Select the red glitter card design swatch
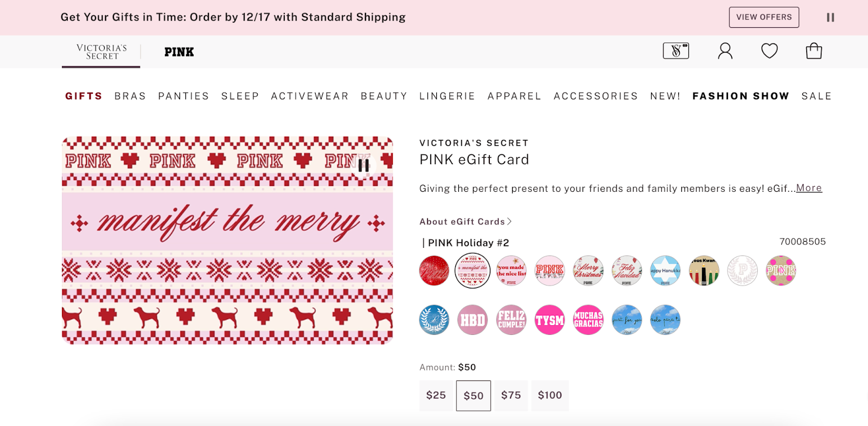Image resolution: width=868 pixels, height=426 pixels. [434, 270]
